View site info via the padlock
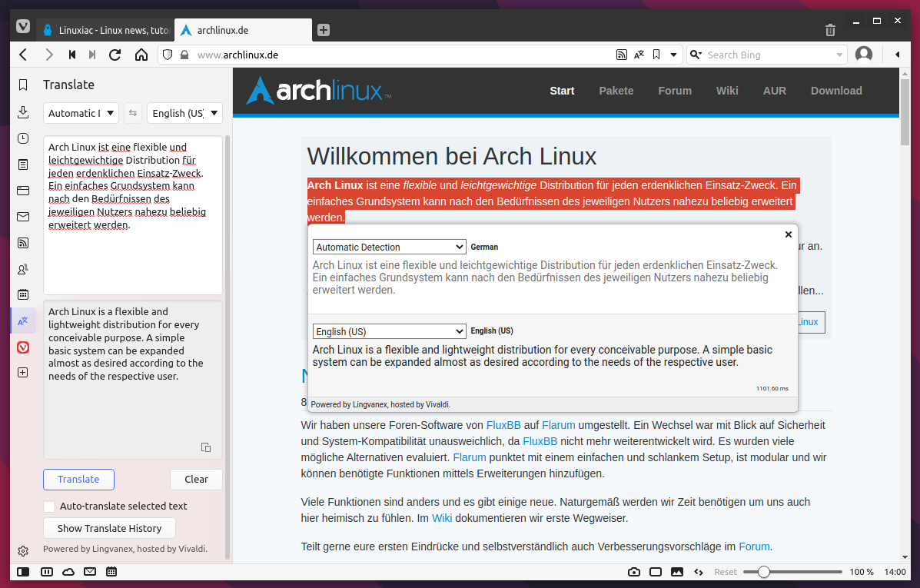The height and width of the screenshot is (588, 920). tap(184, 55)
